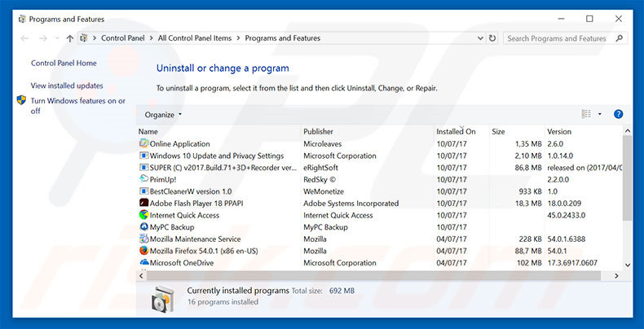
Task: Select the MyPC Backup program name
Action: (x=172, y=227)
